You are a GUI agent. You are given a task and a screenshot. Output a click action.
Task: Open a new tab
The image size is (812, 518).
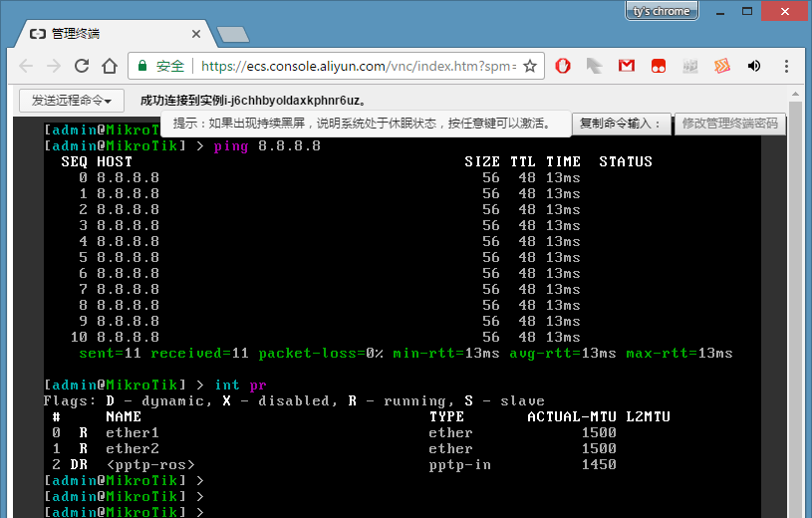pyautogui.click(x=232, y=34)
